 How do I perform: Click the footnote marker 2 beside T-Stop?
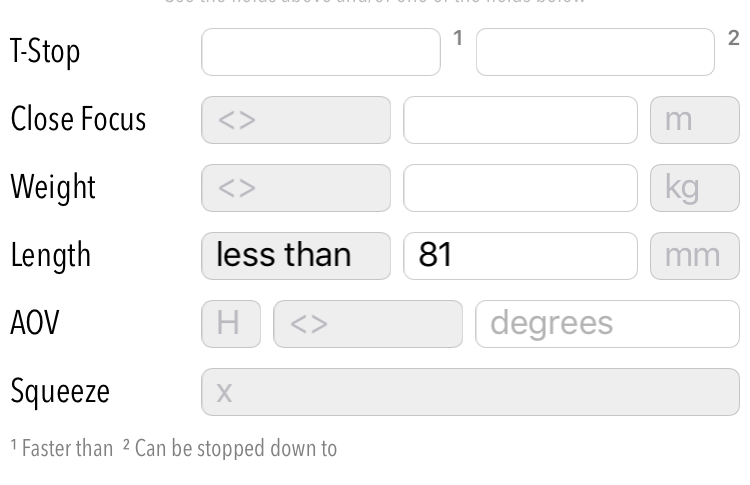[x=733, y=38]
